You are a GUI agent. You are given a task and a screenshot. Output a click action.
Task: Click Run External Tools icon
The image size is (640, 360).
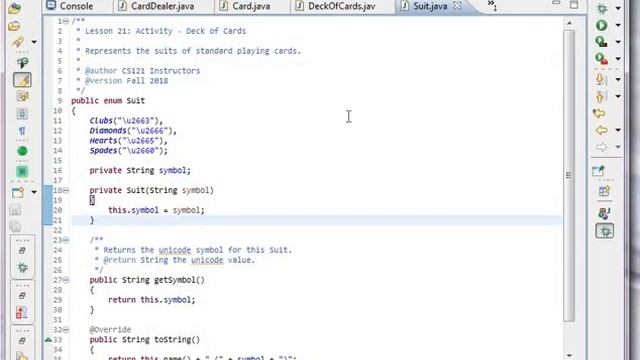[602, 59]
